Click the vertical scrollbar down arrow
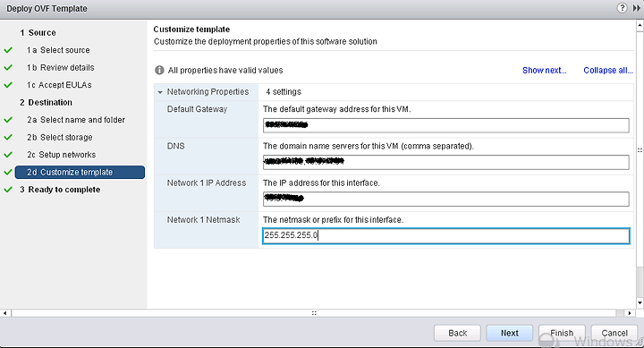This screenshot has width=644, height=348. [640, 303]
